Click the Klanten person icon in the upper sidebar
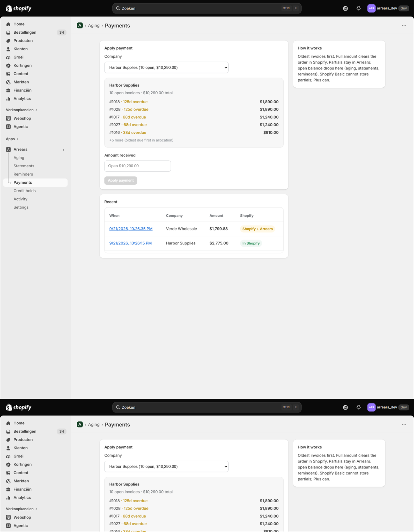The height and width of the screenshot is (532, 414). coord(8,49)
